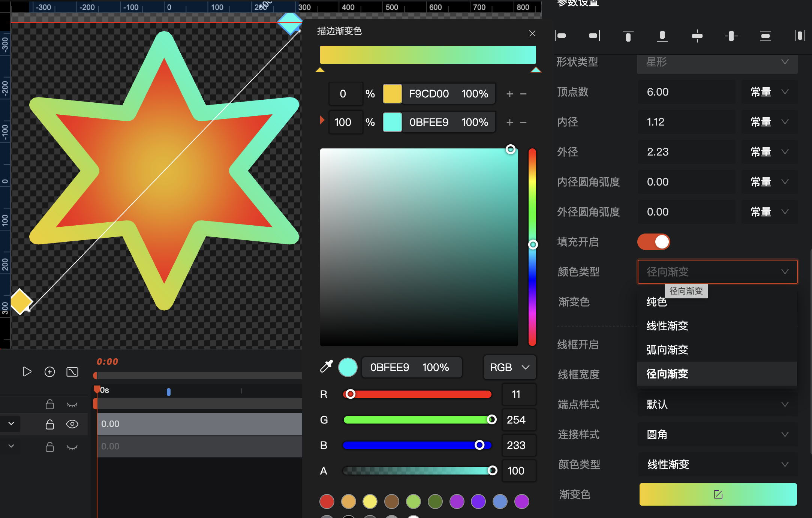Close the 描边渐变色 panel

point(532,33)
